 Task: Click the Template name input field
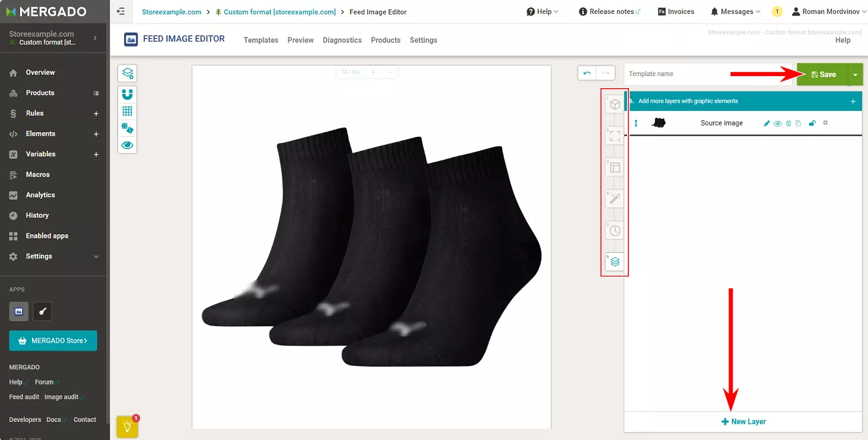coord(708,74)
